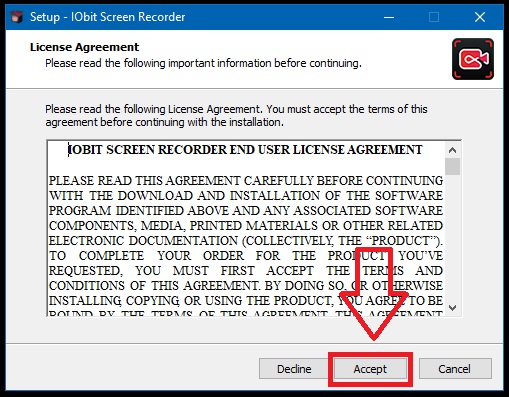Click the line starting 'COMPONENTS, MEDIA, PRINTED MATERIALS'
Viewport: 509px width, 397px height.
[246, 226]
